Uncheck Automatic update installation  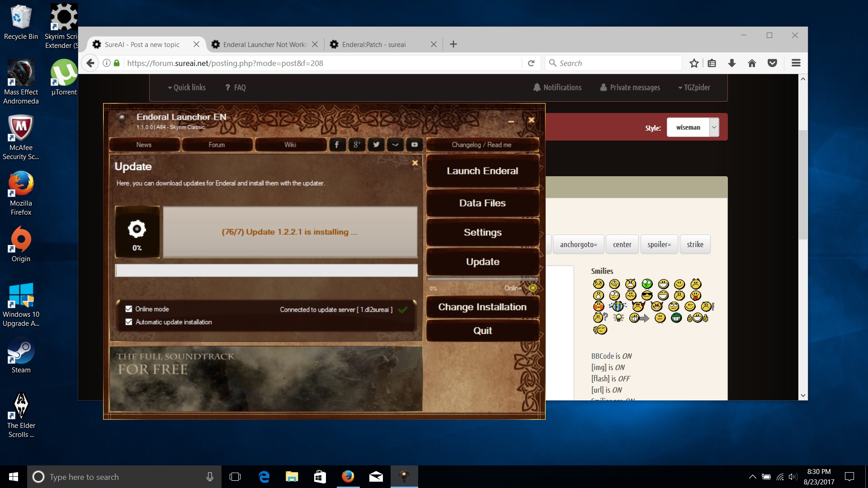[129, 322]
